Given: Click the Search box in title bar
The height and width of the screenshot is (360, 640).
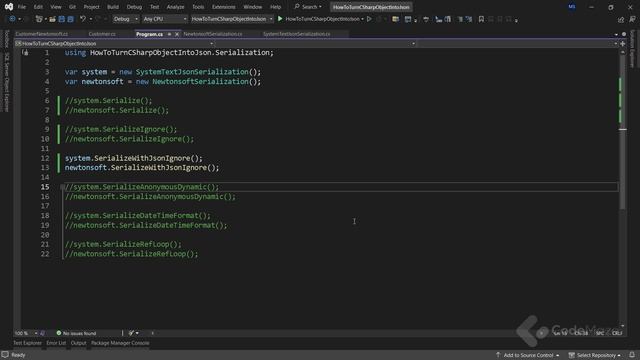Looking at the screenshot, I should [308, 7].
